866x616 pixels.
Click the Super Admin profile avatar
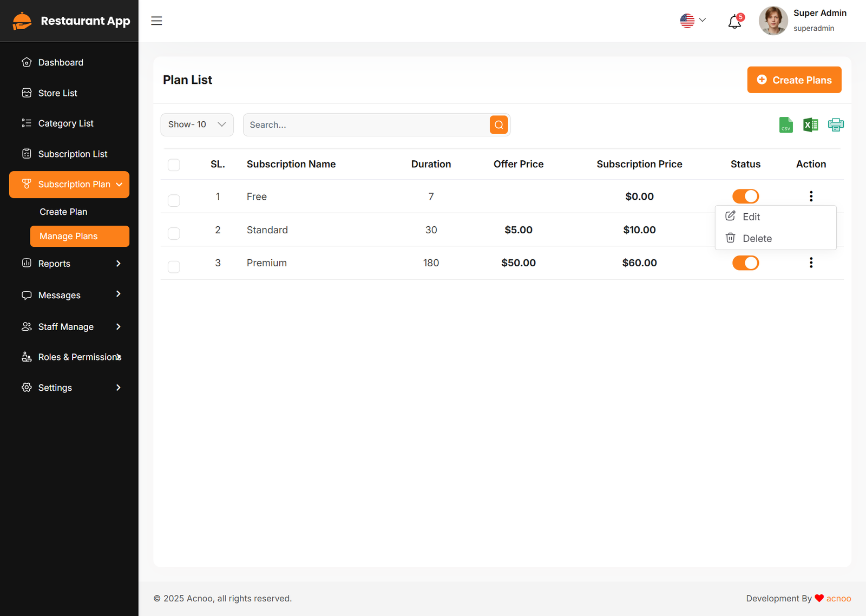click(773, 21)
